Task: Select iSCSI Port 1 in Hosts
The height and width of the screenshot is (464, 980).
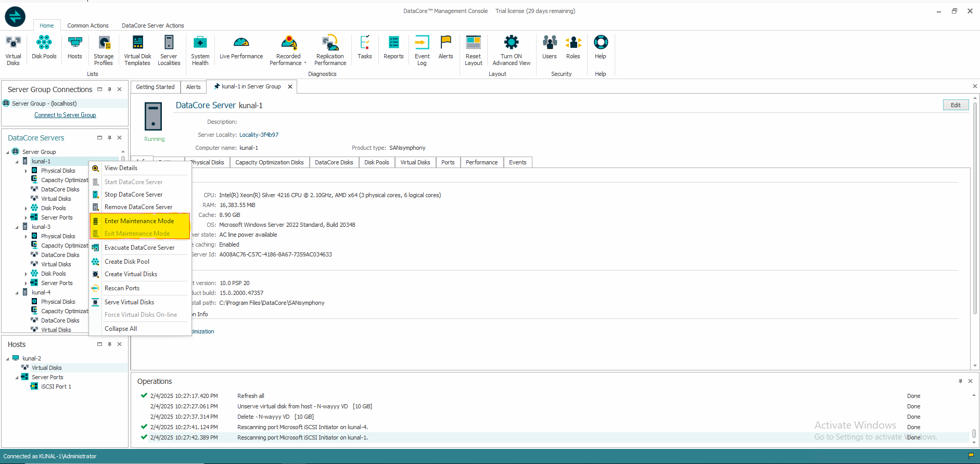Action: pyautogui.click(x=56, y=386)
